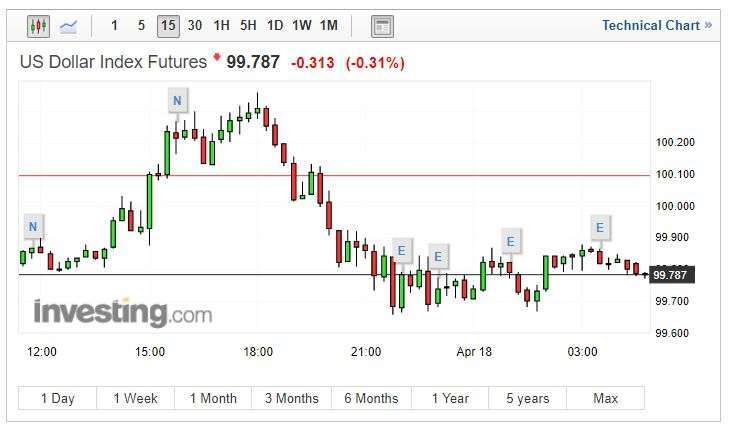
Task: Click the 18:00 time axis label
Action: click(x=258, y=352)
